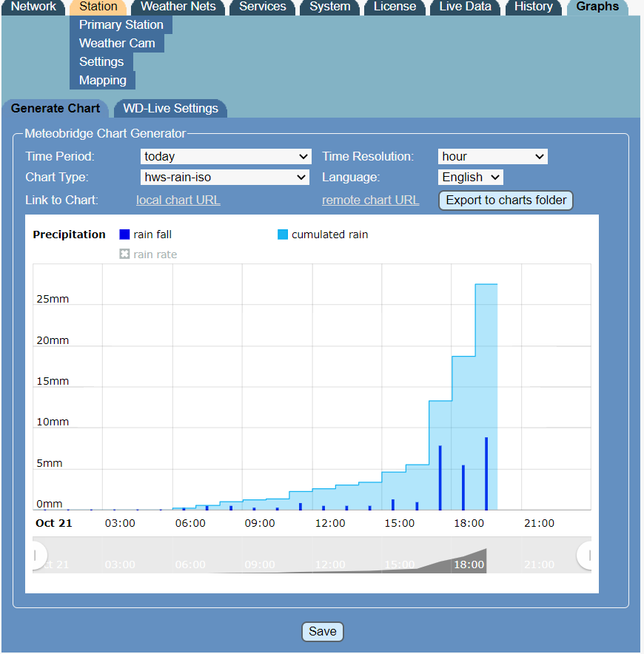
Task: Change the Language dropdown selection
Action: [x=471, y=178]
